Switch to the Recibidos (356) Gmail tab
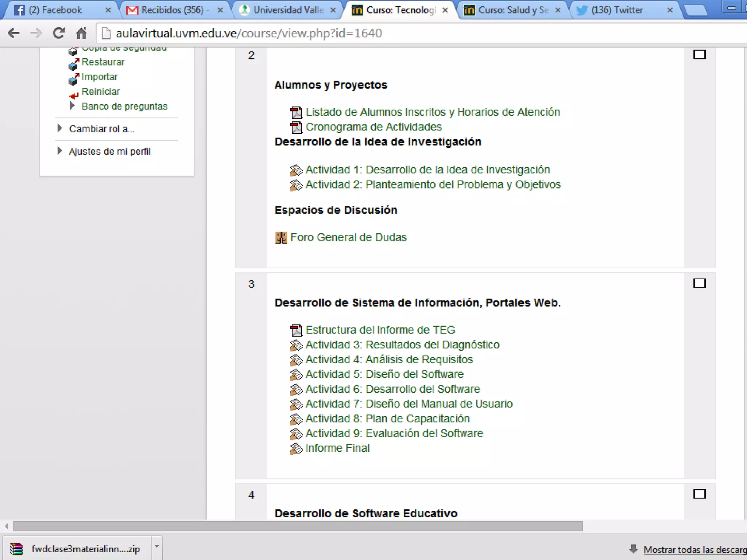The height and width of the screenshot is (560, 747). click(x=172, y=10)
